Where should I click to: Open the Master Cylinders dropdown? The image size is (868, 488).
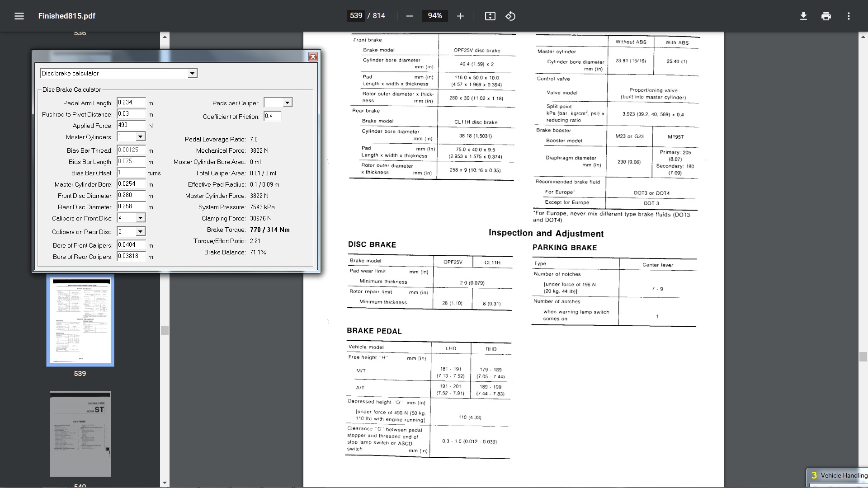pos(140,137)
